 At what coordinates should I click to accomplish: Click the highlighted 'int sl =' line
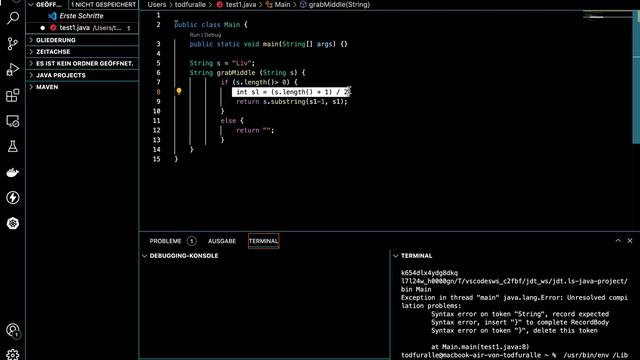click(291, 92)
